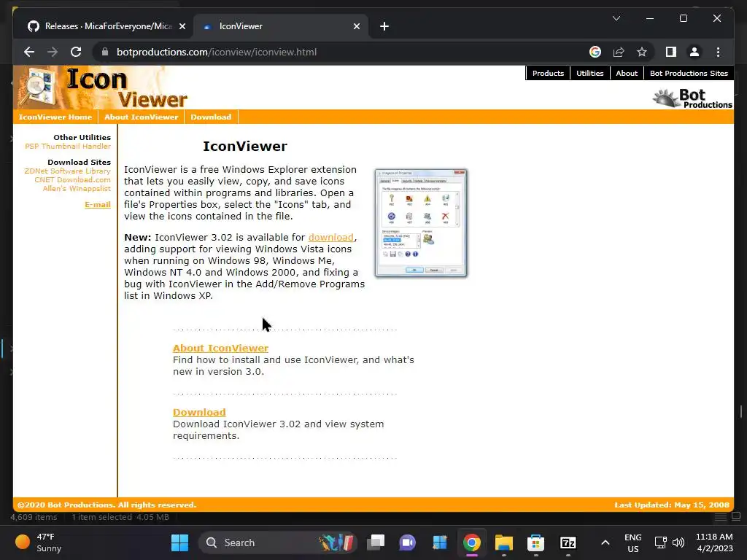Select the IconViewer browser tab
This screenshot has width=747, height=560.
(x=281, y=26)
